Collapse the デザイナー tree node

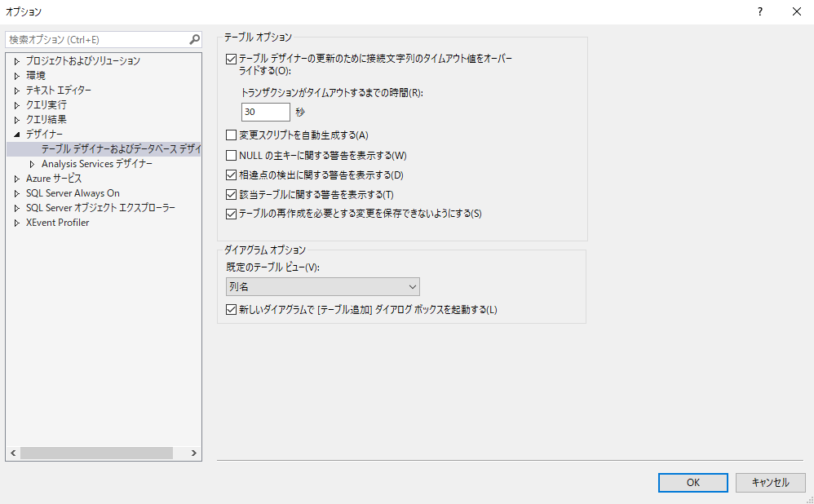pyautogui.click(x=16, y=134)
